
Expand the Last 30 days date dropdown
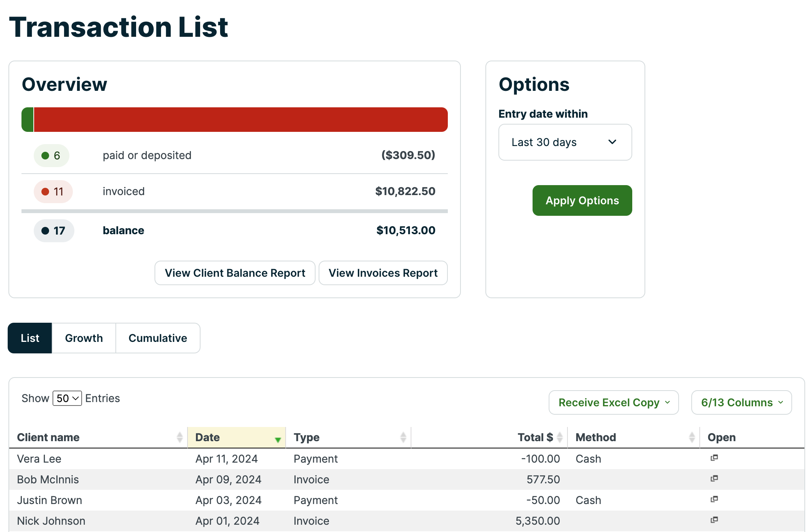click(565, 142)
